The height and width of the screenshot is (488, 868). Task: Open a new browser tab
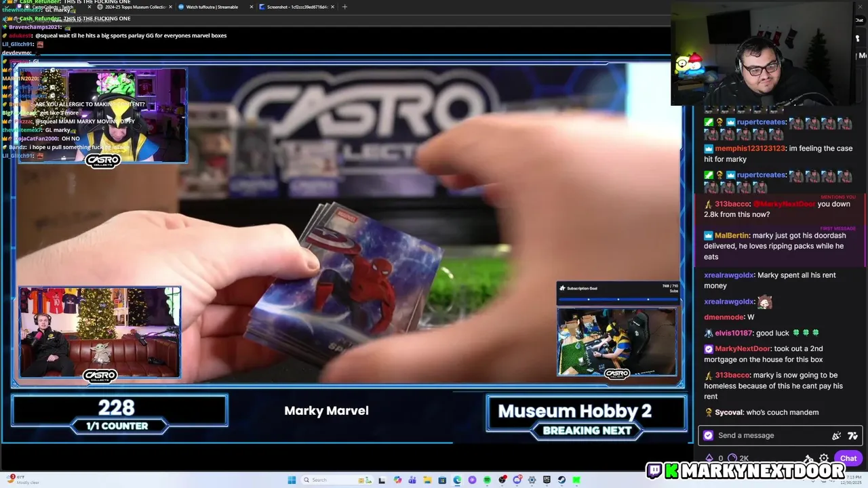pyautogui.click(x=344, y=7)
